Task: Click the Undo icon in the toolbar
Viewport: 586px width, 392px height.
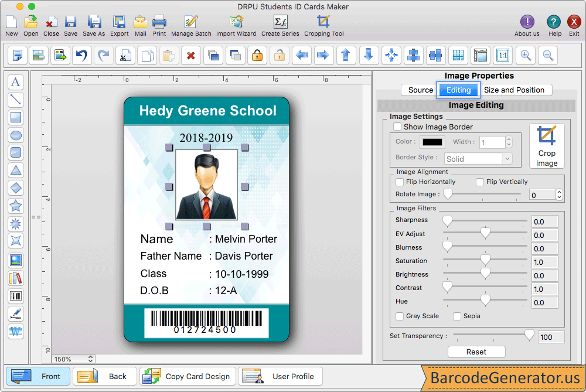Action: [81, 55]
